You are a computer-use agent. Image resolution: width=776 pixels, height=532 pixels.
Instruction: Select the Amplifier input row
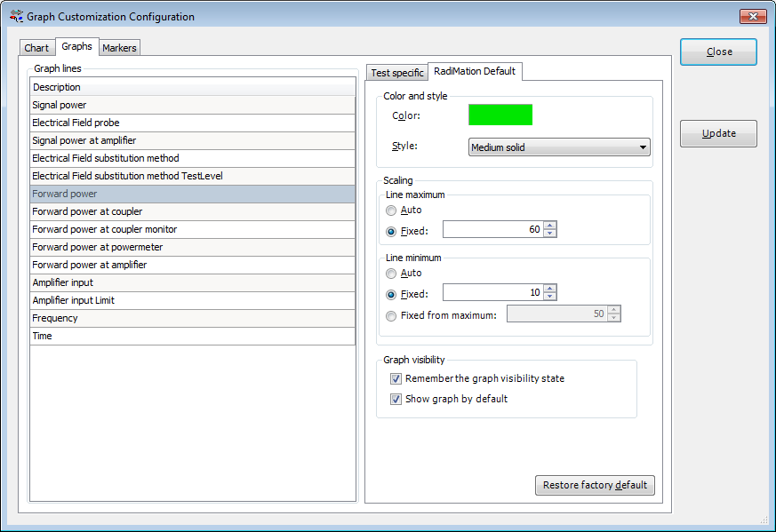[x=193, y=282]
